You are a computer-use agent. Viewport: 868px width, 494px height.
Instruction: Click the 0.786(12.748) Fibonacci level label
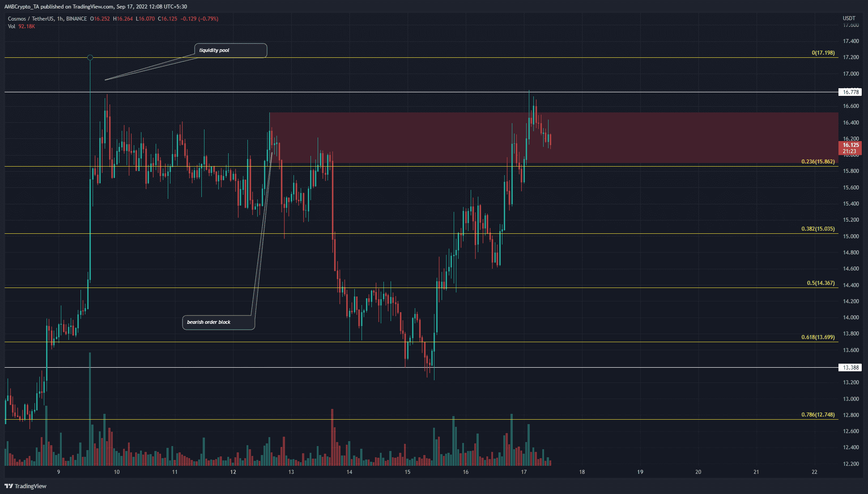(818, 415)
